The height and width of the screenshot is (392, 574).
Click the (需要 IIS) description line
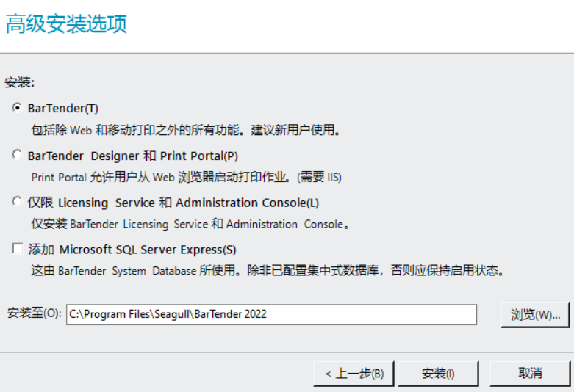coord(186,177)
